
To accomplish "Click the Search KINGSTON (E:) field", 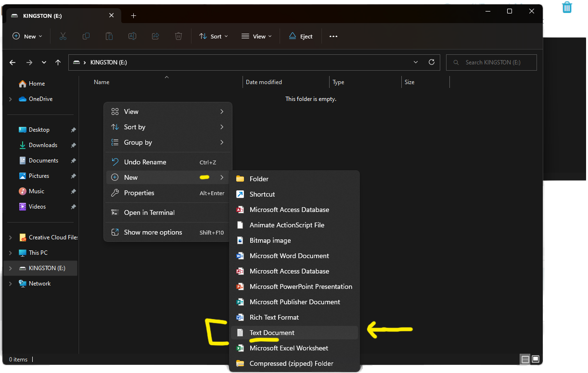I will click(491, 62).
